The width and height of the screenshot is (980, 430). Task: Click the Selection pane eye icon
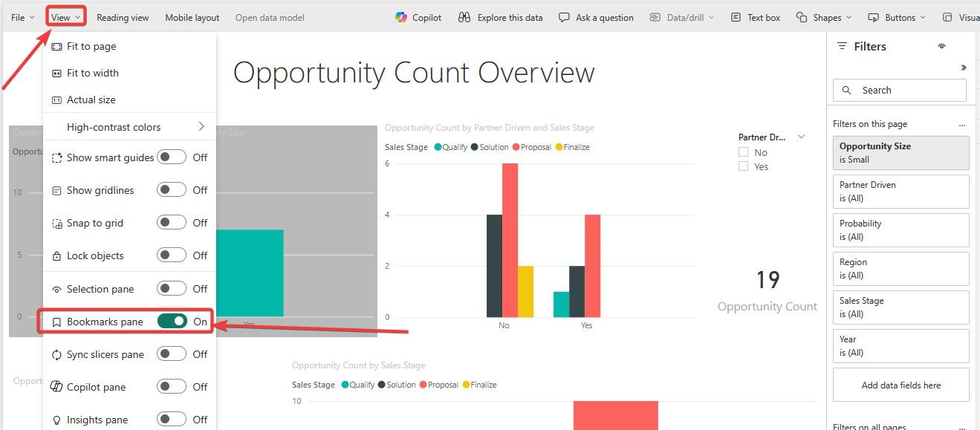[57, 289]
